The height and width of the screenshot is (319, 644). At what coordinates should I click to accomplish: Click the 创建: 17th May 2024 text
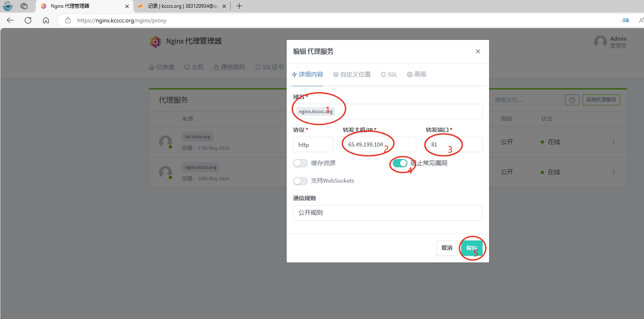point(206,148)
